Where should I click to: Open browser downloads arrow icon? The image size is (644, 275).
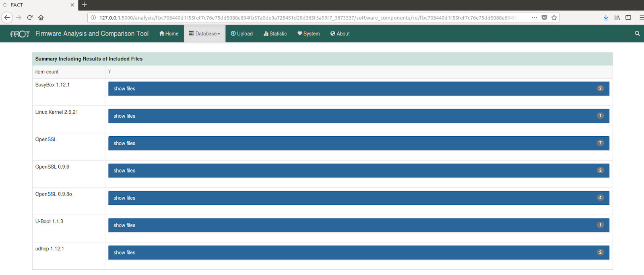tap(606, 17)
